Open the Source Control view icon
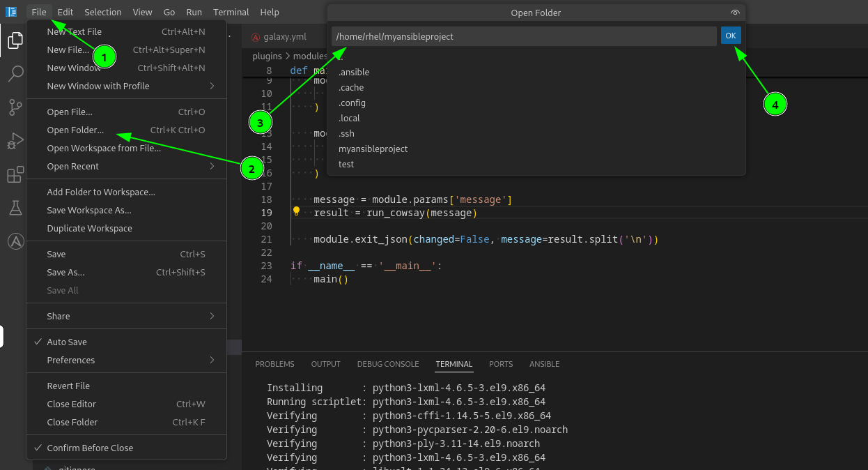This screenshot has width=868, height=470. point(15,107)
